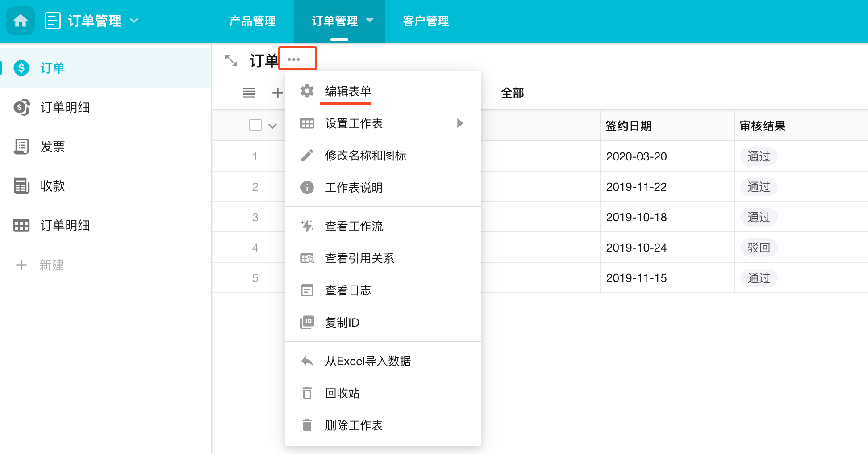Click the 驳回 status tag in row 4
The width and height of the screenshot is (868, 454).
(x=759, y=248)
